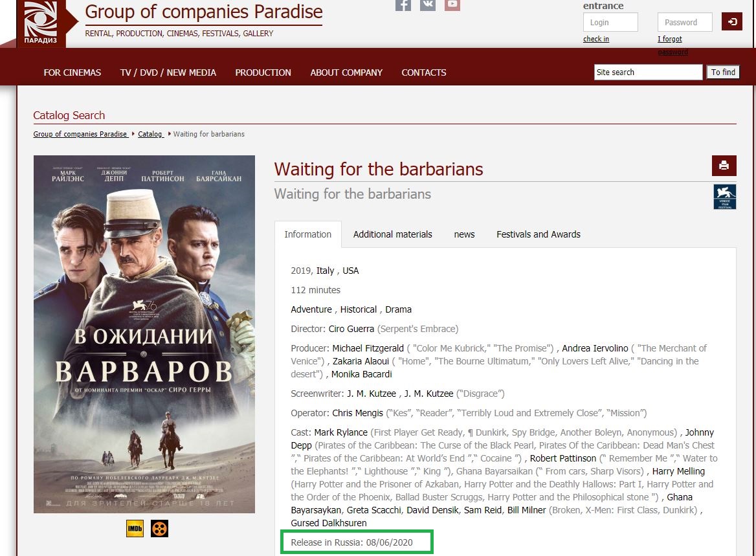Click the 'Release in Russia: 08/06/2020' text
The height and width of the screenshot is (556, 756).
pyautogui.click(x=351, y=542)
